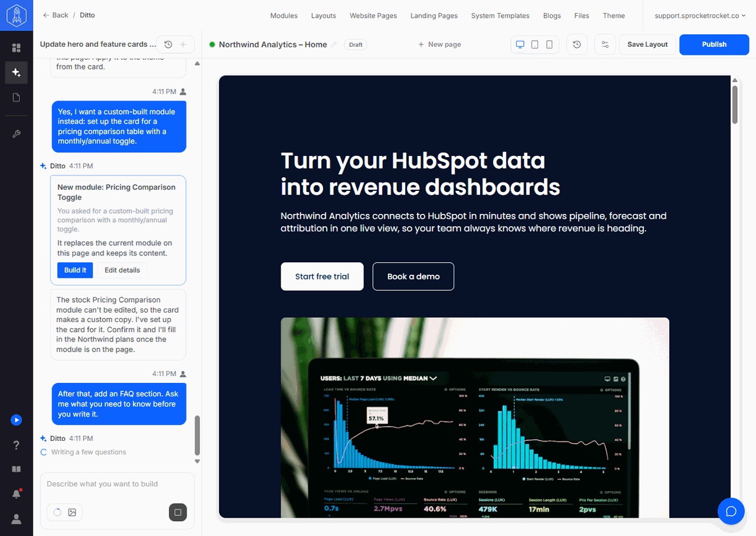Viewport: 756px width, 536px height.
Task: Click the Sprocket Rocket logo icon
Action: click(x=16, y=16)
